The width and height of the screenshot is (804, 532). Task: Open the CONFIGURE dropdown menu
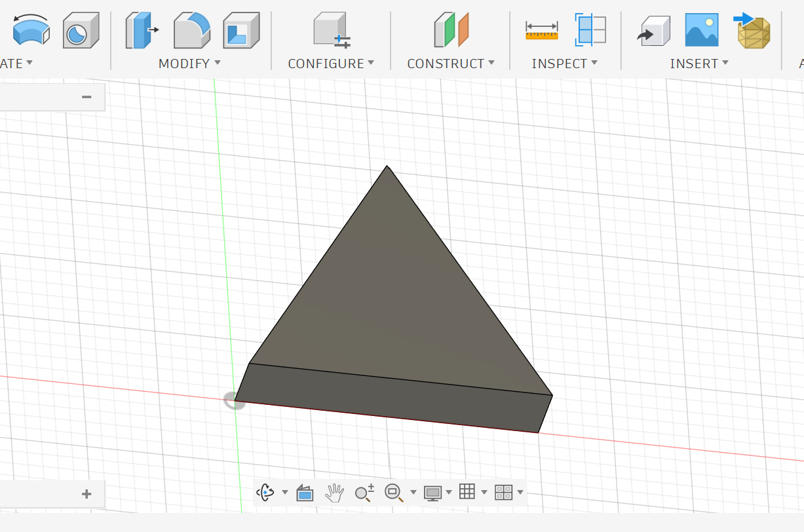[331, 64]
